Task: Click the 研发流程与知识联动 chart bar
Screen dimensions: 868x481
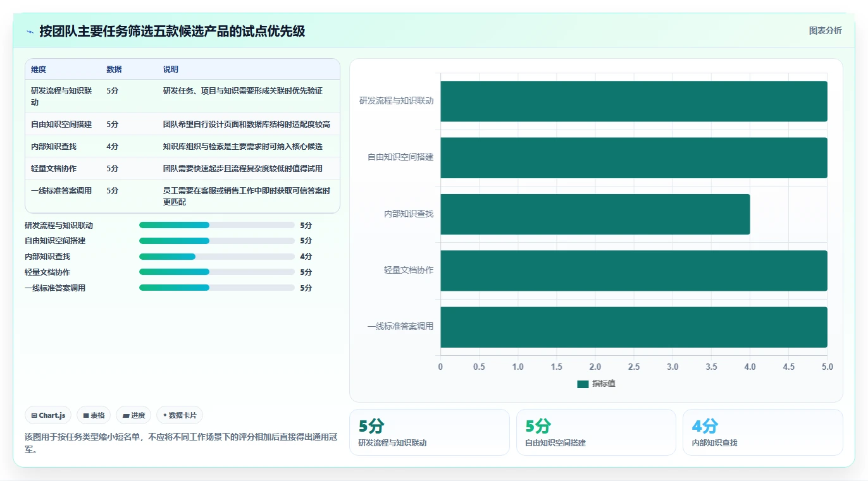Action: tap(634, 101)
